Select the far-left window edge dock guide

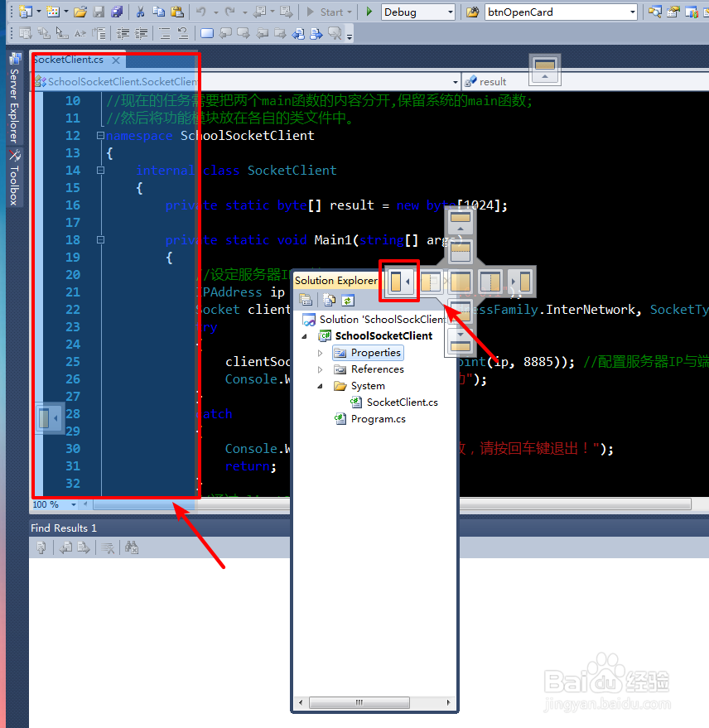click(x=48, y=418)
